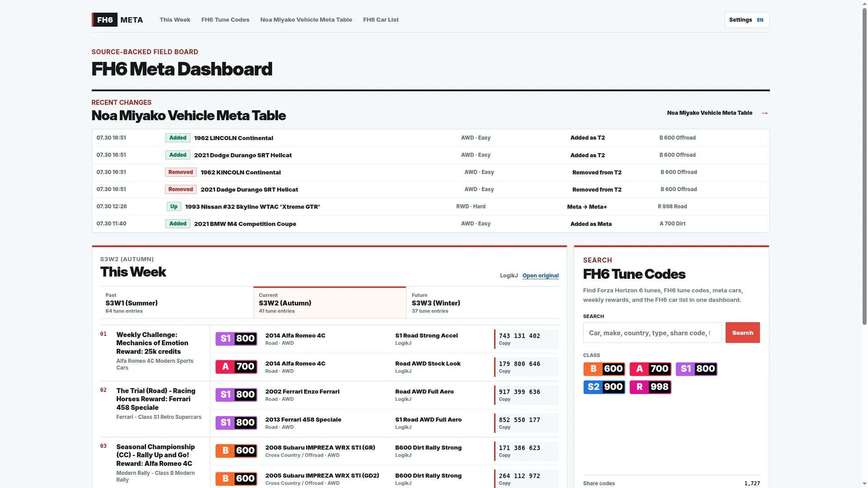This screenshot has height=488, width=868.
Task: Click The Trial (Road) - Racing Horses title
Action: pos(156,399)
